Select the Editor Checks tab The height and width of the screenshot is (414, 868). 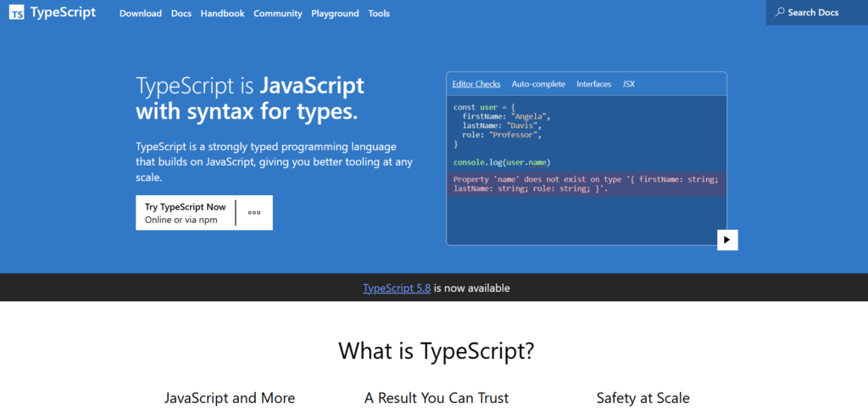pyautogui.click(x=476, y=84)
